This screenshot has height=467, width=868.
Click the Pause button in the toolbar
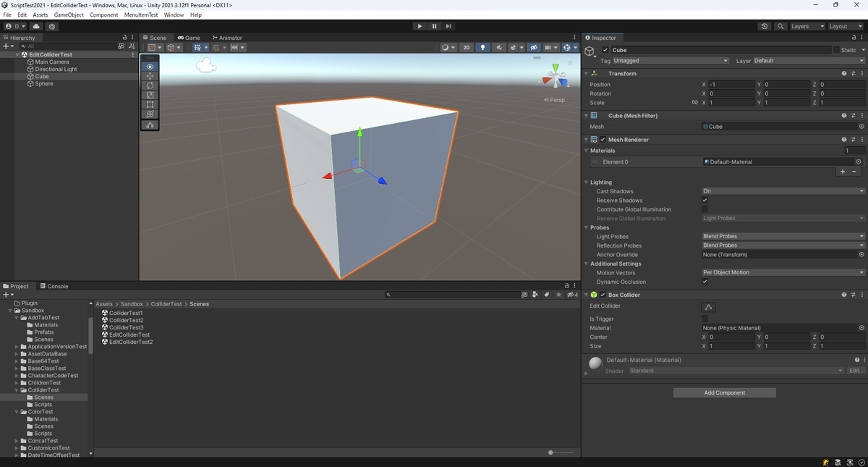(434, 26)
